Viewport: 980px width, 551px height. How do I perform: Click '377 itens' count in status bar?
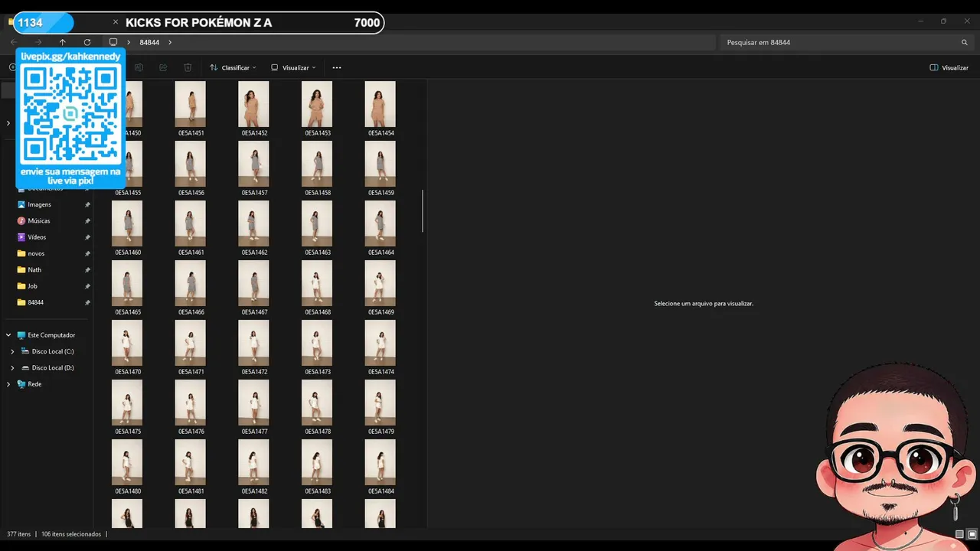click(x=19, y=534)
